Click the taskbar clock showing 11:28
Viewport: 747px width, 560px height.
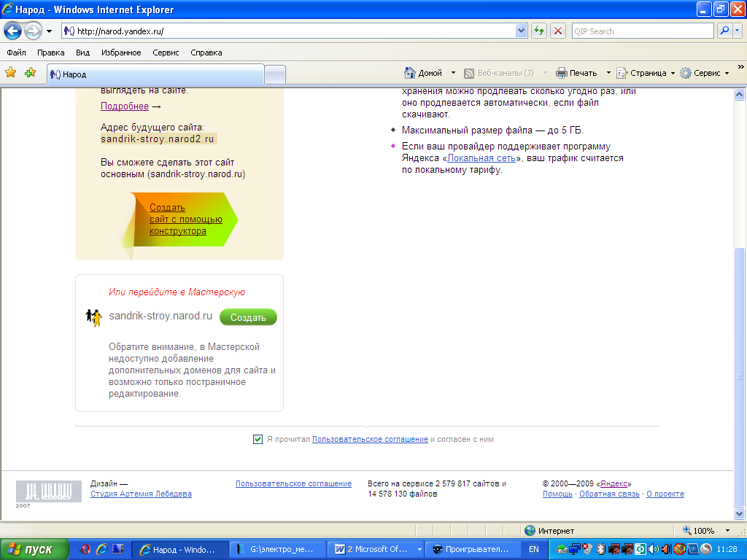[x=727, y=549]
